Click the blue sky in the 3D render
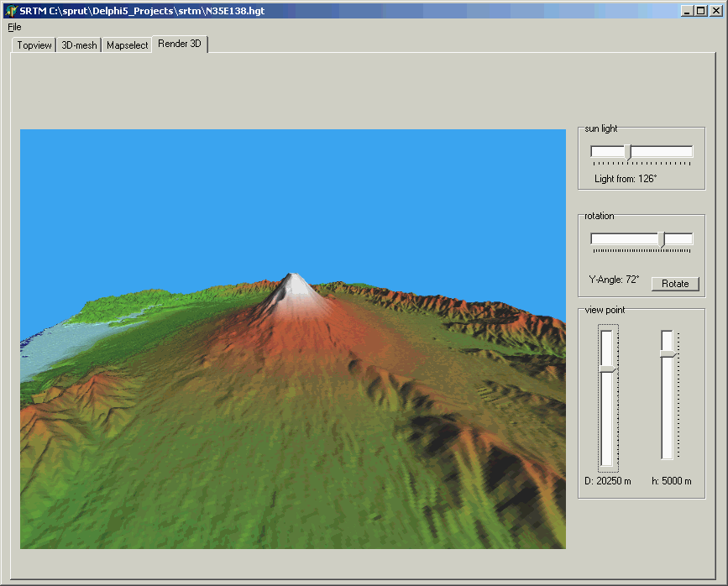The image size is (728, 586). 294,193
